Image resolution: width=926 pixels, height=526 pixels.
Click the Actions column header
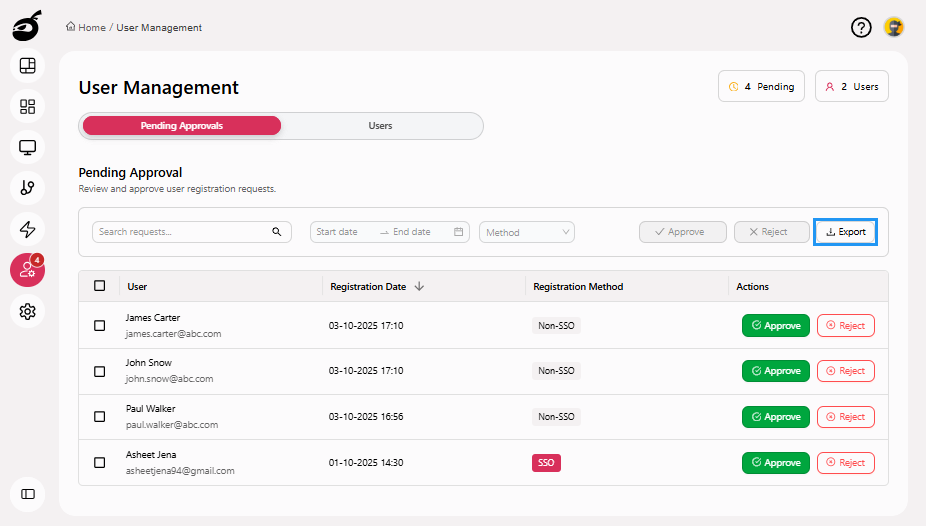(752, 286)
